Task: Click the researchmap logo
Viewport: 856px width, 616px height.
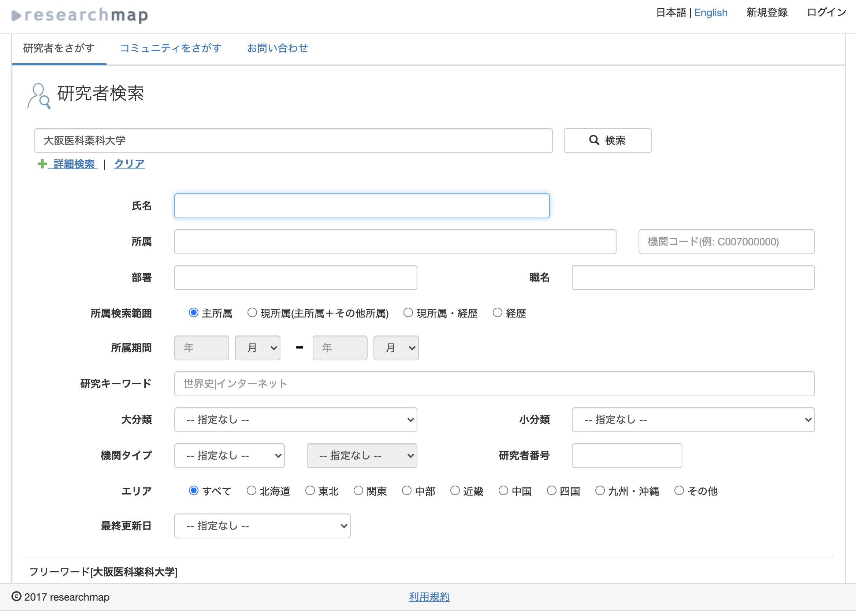Action: click(80, 15)
